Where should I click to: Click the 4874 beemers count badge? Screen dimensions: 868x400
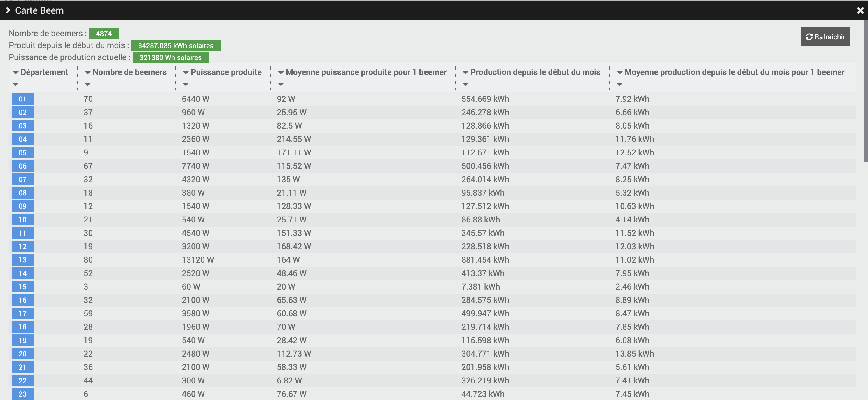click(104, 34)
